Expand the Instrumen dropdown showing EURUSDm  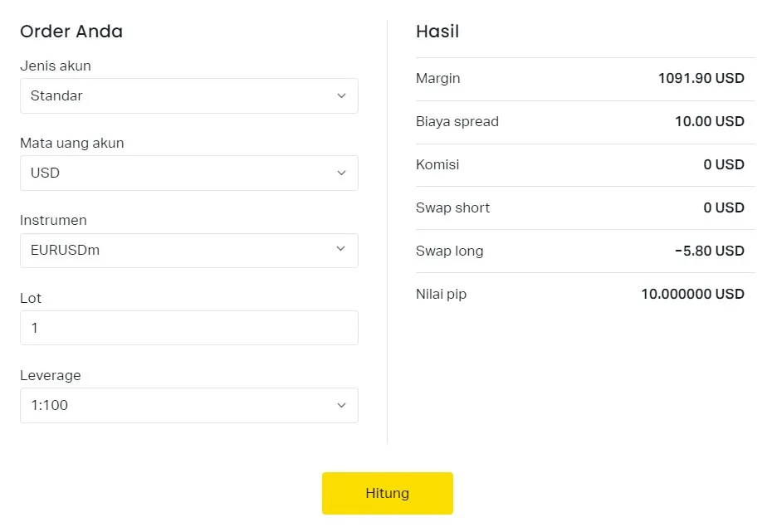point(188,251)
